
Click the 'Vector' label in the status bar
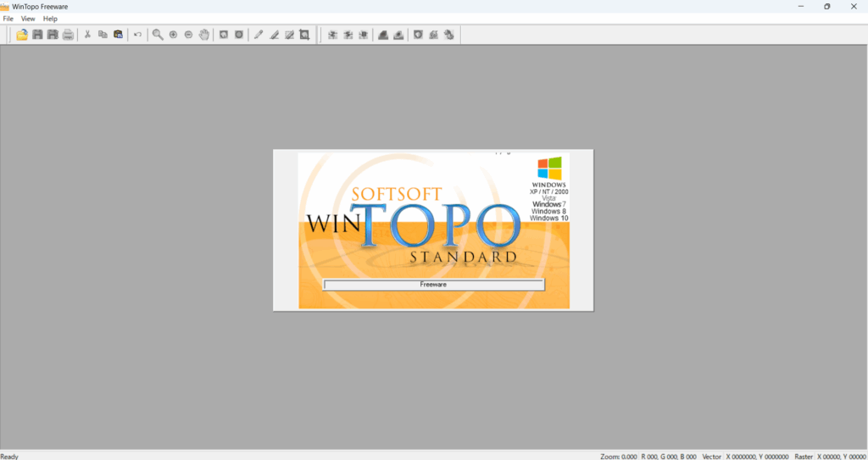click(712, 456)
